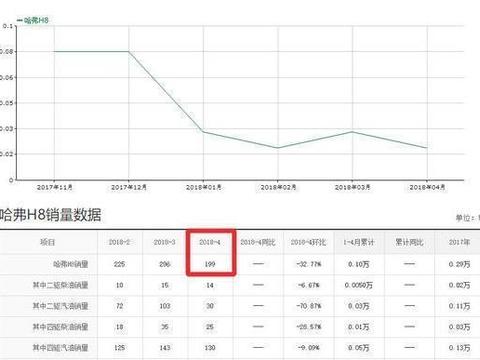Click the 2017年11月 x-axis label
Image resolution: width=480 pixels, height=360 pixels.
click(55, 187)
